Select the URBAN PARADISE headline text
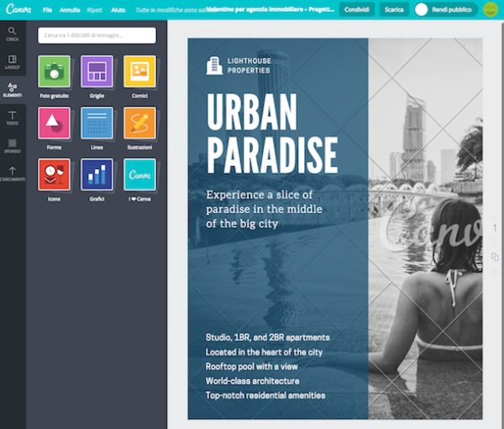The height and width of the screenshot is (429, 504). 272,134
